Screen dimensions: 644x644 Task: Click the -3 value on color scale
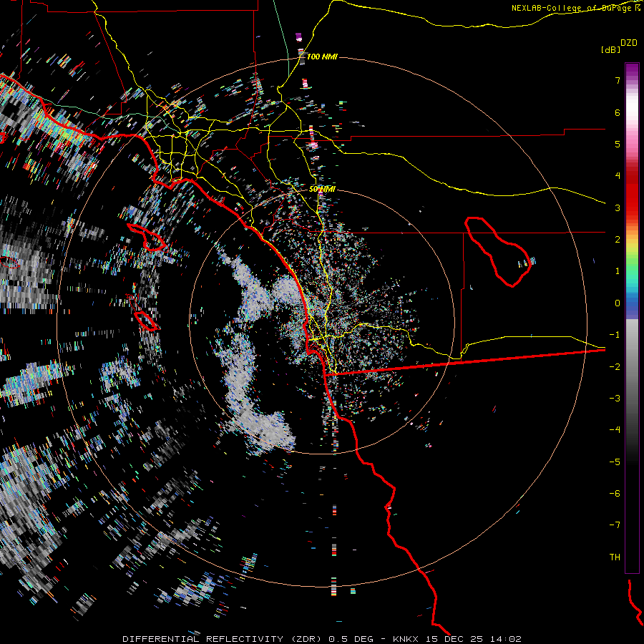(x=615, y=398)
